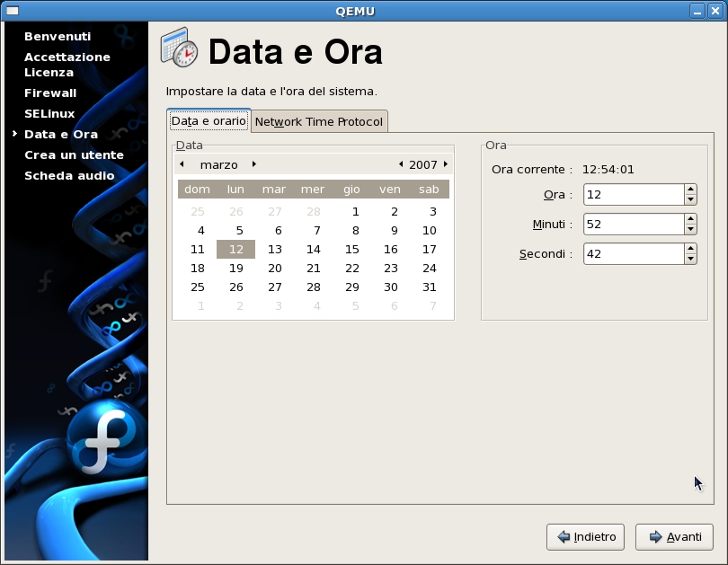Focus the Minuti input field
This screenshot has height=565, width=728.
(634, 225)
